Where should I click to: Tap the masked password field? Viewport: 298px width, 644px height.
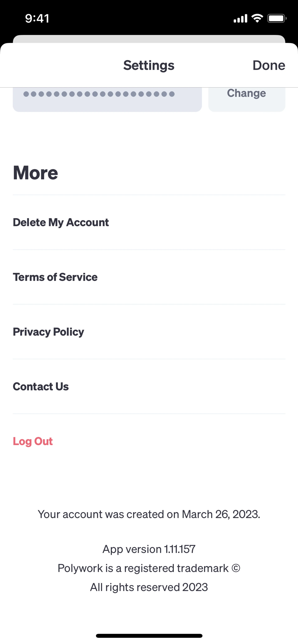point(107,97)
